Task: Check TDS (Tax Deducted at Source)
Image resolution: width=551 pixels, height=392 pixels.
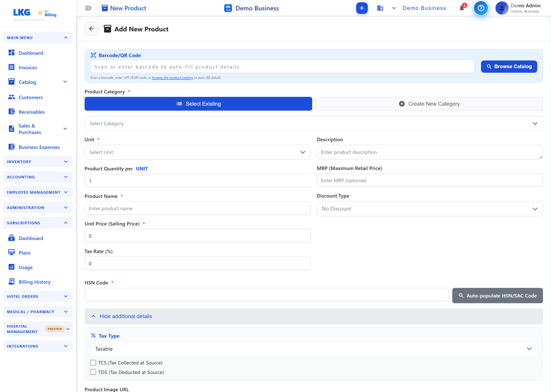Action: tap(93, 372)
